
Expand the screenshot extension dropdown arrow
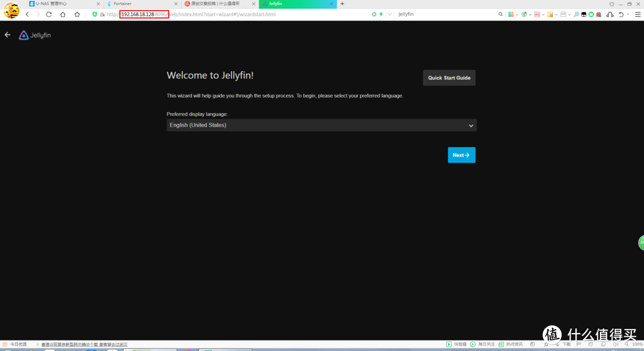569,15
